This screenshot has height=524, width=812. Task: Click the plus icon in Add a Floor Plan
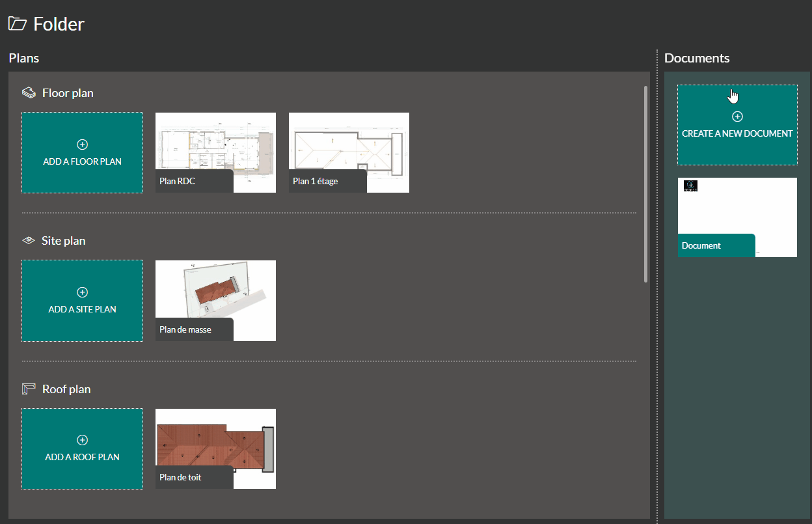tap(82, 145)
